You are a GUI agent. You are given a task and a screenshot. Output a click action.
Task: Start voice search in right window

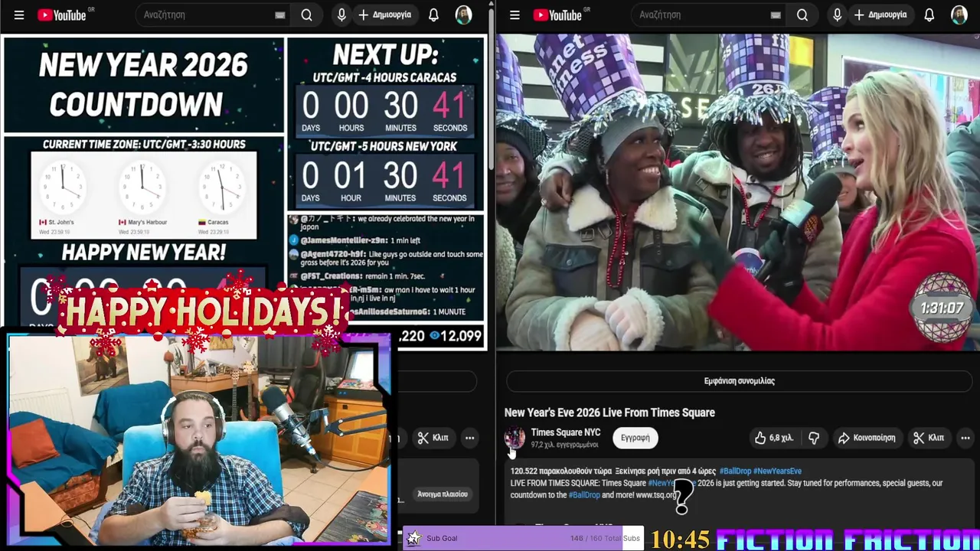tap(837, 15)
